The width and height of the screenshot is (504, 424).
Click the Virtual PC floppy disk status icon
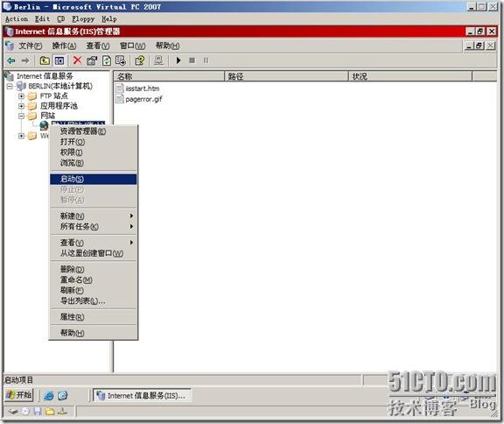[x=38, y=411]
